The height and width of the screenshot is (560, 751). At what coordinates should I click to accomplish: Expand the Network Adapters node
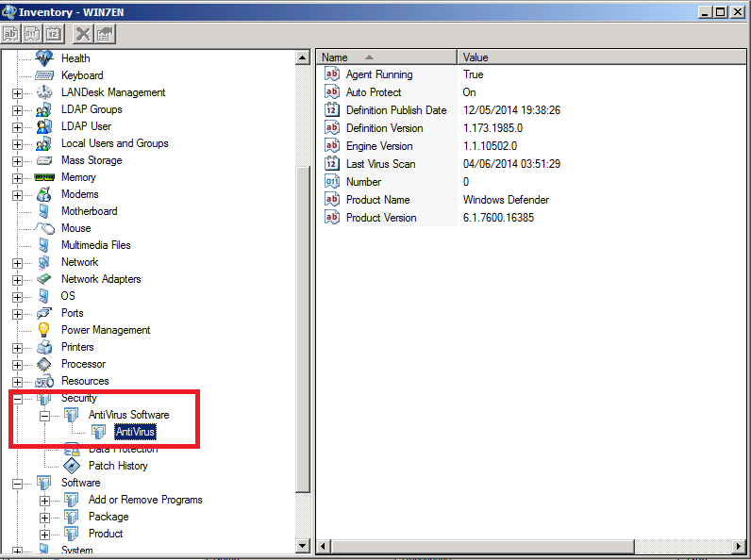[17, 279]
